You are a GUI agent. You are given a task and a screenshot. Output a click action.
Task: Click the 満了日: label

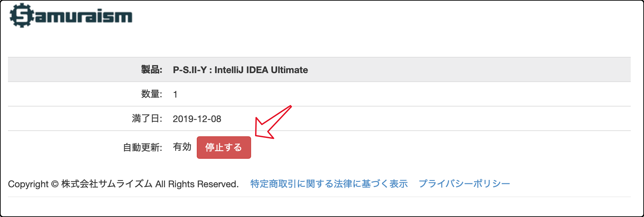147,118
